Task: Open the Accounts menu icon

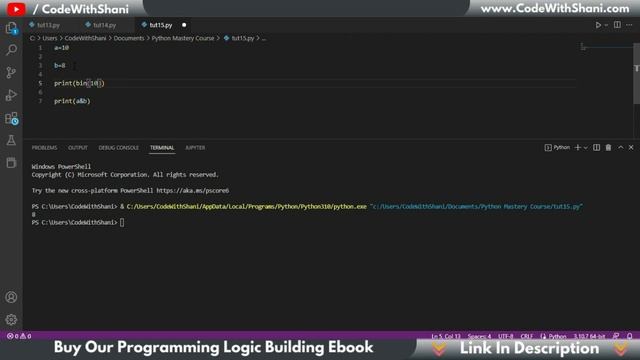Action: coord(11,297)
